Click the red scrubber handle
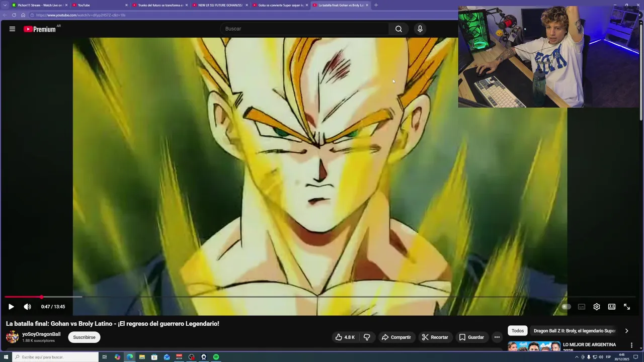644x362 pixels. [x=42, y=297]
